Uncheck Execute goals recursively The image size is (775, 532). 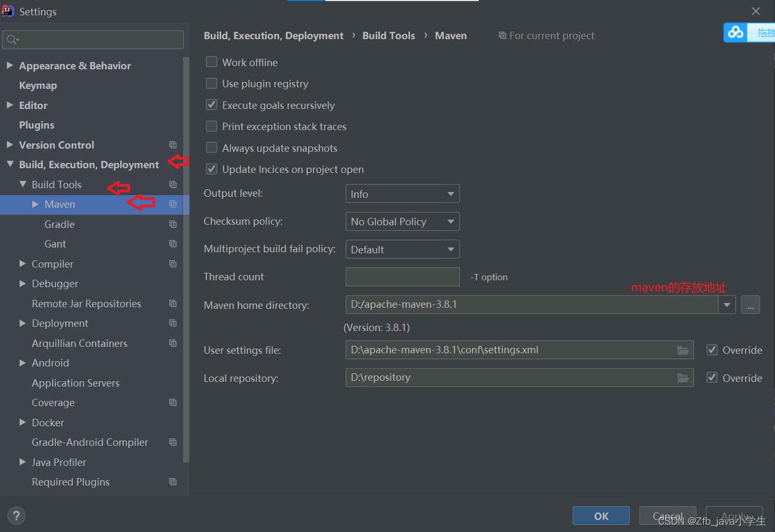point(212,105)
